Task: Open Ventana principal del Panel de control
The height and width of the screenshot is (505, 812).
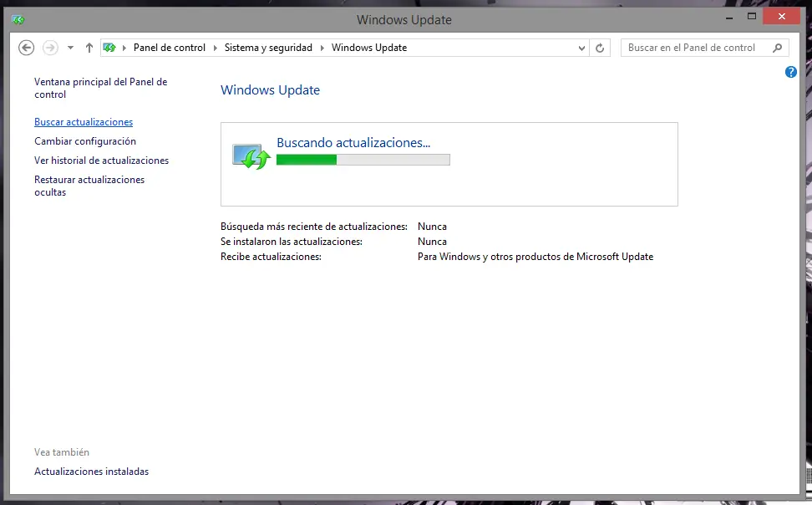Action: [100, 88]
